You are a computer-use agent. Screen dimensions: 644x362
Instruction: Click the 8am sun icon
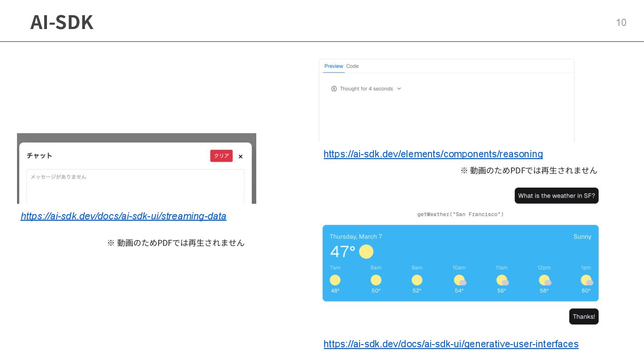[x=376, y=280]
